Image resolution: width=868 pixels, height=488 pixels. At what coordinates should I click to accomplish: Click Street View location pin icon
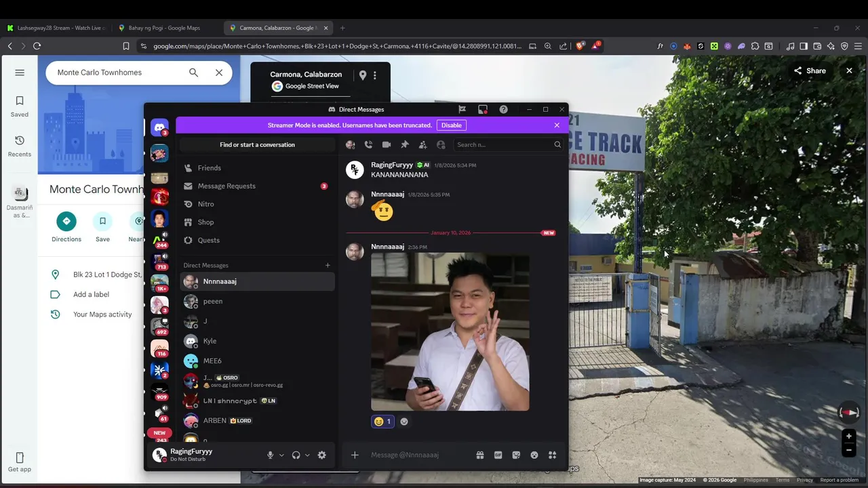(x=363, y=75)
